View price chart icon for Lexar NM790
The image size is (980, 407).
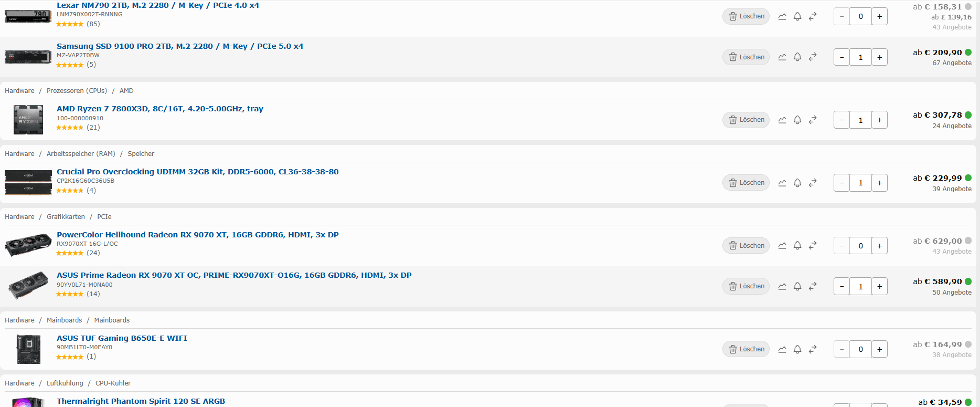tap(782, 16)
